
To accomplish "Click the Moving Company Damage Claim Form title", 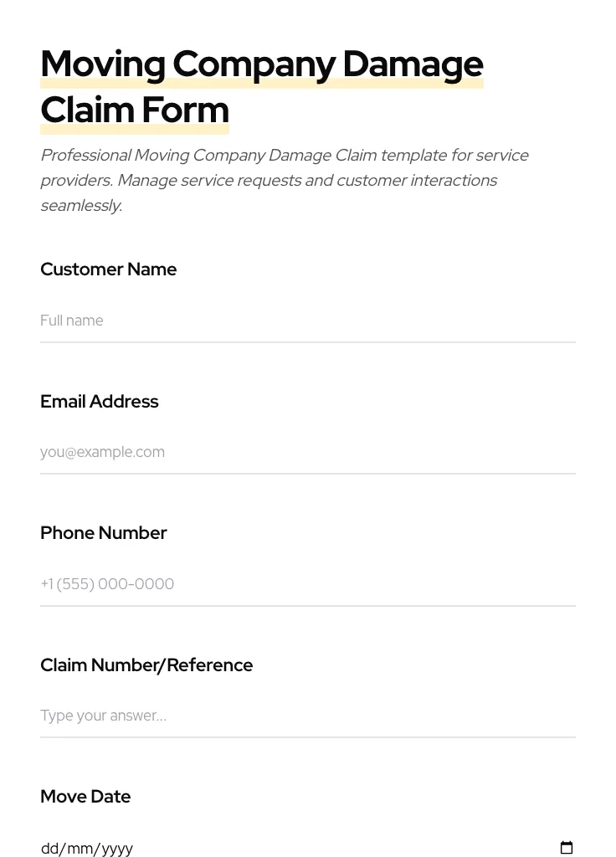I will [x=262, y=86].
